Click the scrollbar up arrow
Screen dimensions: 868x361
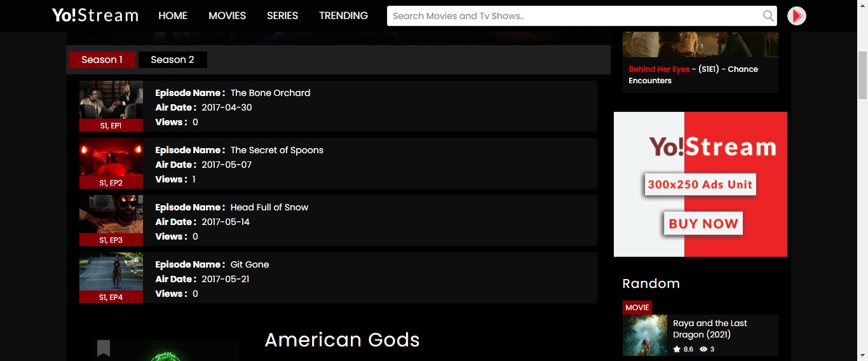point(862,5)
